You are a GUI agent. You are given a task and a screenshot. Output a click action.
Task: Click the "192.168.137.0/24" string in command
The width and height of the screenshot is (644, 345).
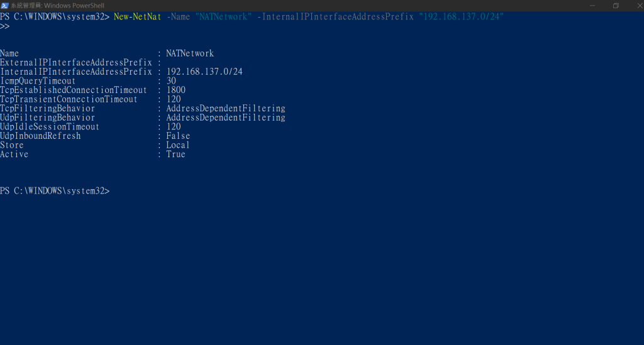[461, 17]
